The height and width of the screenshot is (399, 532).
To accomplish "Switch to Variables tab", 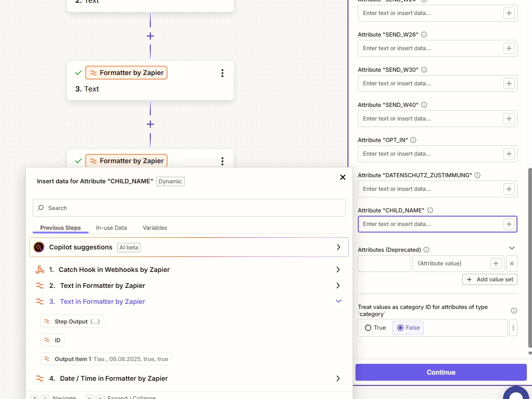I will point(155,228).
